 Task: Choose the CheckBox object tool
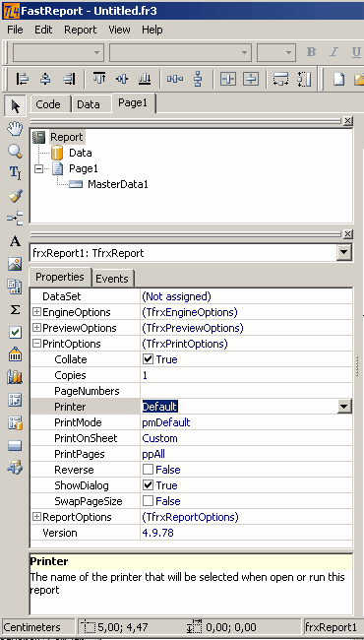click(15, 332)
